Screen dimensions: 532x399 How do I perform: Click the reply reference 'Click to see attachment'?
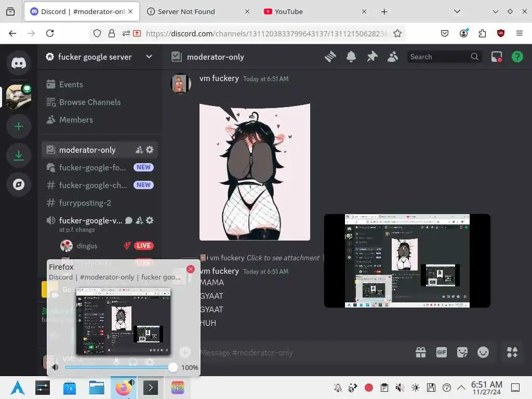coord(283,258)
